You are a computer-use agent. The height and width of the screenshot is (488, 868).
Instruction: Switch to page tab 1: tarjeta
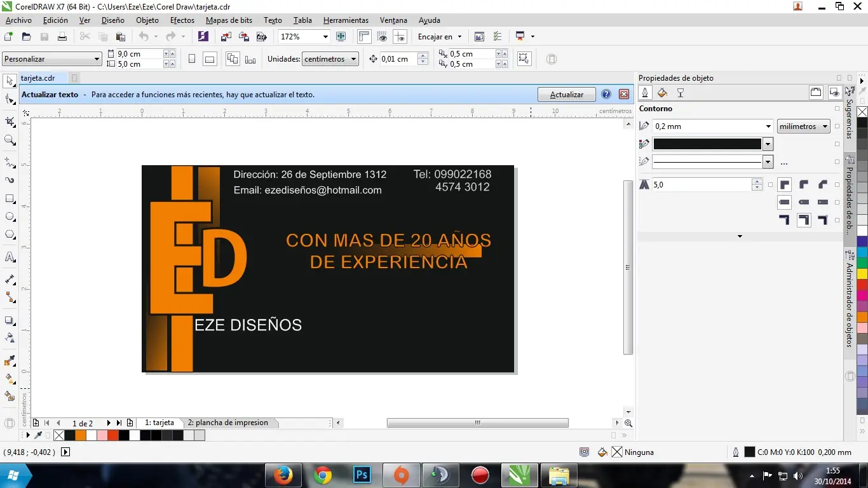(159, 423)
